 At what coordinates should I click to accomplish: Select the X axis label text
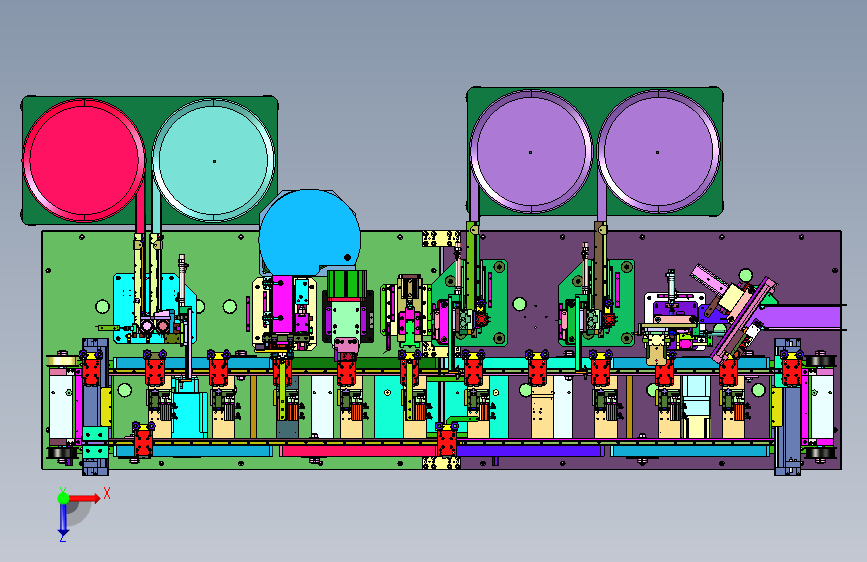107,493
